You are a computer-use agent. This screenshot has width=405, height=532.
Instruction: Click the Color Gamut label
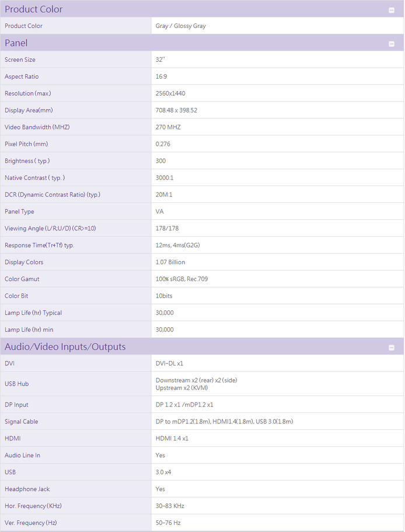22,279
